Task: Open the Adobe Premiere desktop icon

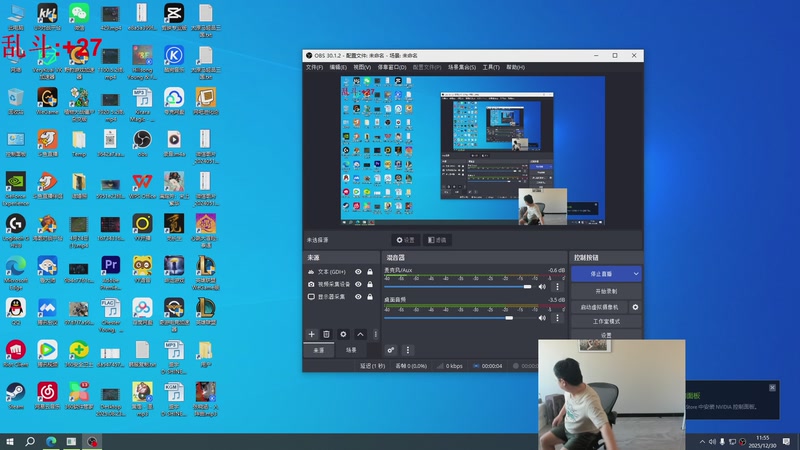Action: click(111, 273)
